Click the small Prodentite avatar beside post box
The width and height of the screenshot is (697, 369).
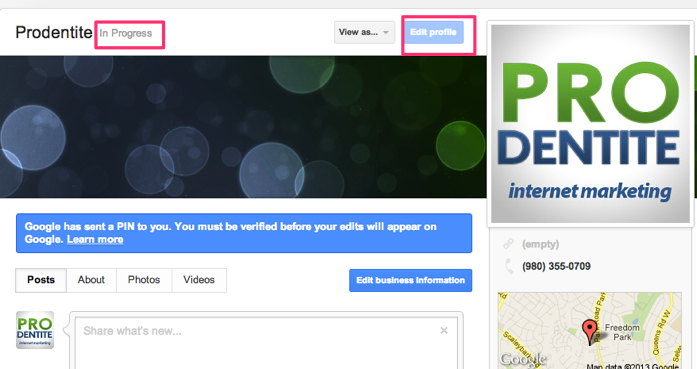(35, 330)
